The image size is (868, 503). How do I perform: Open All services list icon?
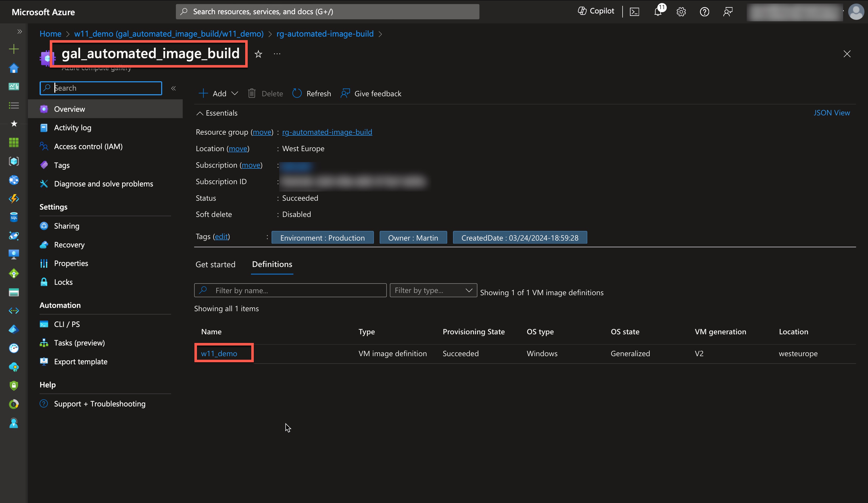[14, 105]
